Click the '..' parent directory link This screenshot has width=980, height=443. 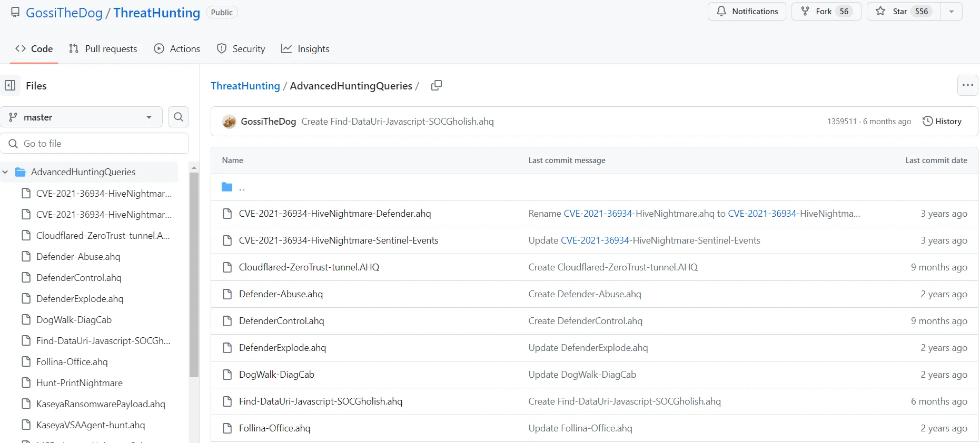click(x=242, y=187)
